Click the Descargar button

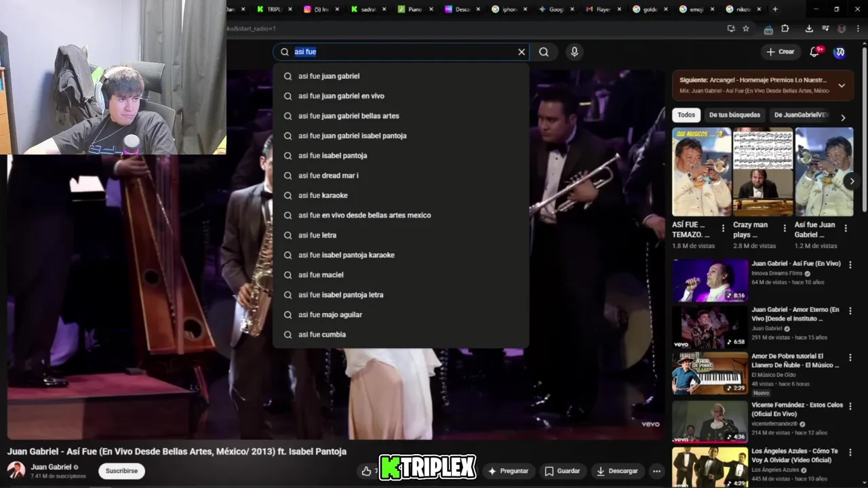[x=617, y=471]
